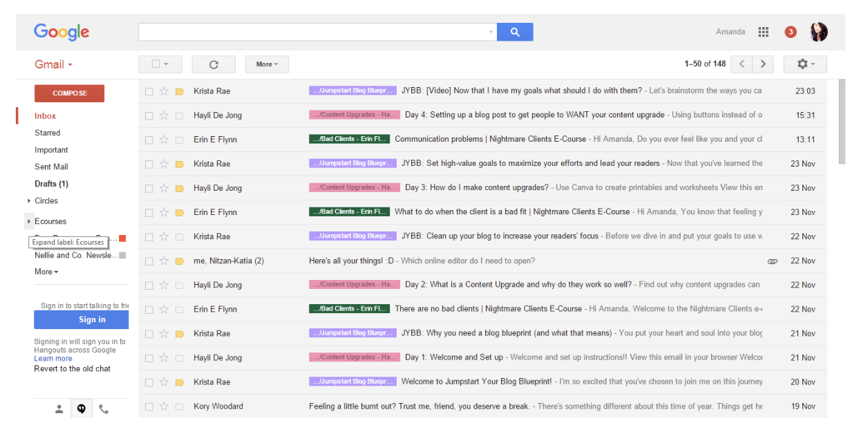Click the red label color square in sidebar
Screen dimensions: 868x441
pyautogui.click(x=122, y=237)
